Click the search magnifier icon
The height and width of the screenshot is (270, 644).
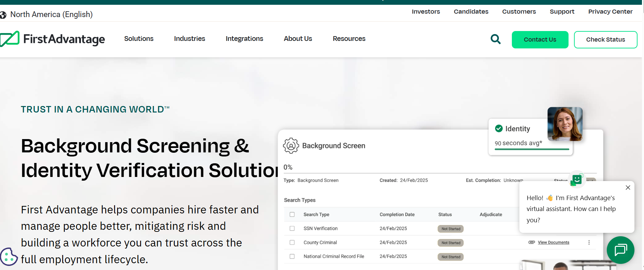click(495, 39)
